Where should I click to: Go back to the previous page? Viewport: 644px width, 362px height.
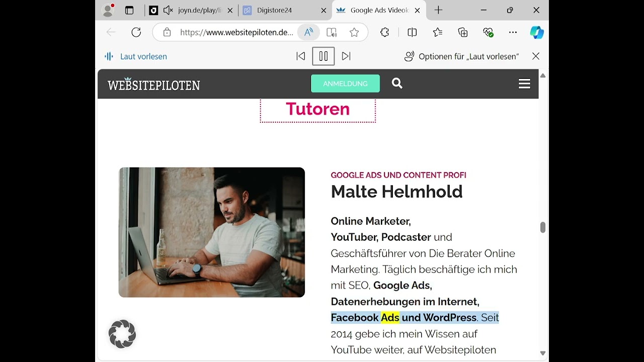click(111, 32)
